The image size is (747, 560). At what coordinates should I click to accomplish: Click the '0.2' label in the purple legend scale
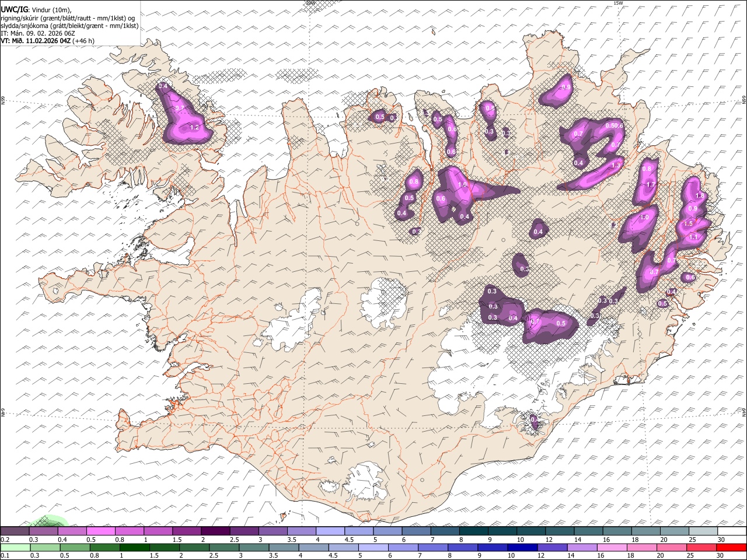coord(5,540)
